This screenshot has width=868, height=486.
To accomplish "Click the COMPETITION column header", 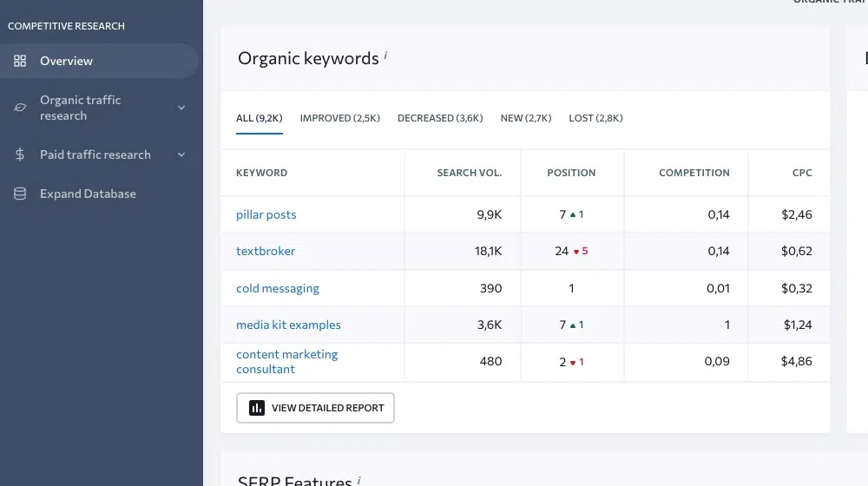I will point(694,173).
